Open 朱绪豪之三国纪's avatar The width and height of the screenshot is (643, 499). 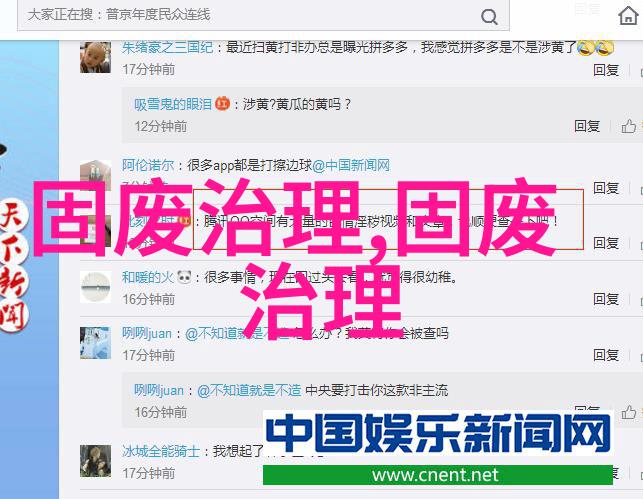pyautogui.click(x=95, y=57)
